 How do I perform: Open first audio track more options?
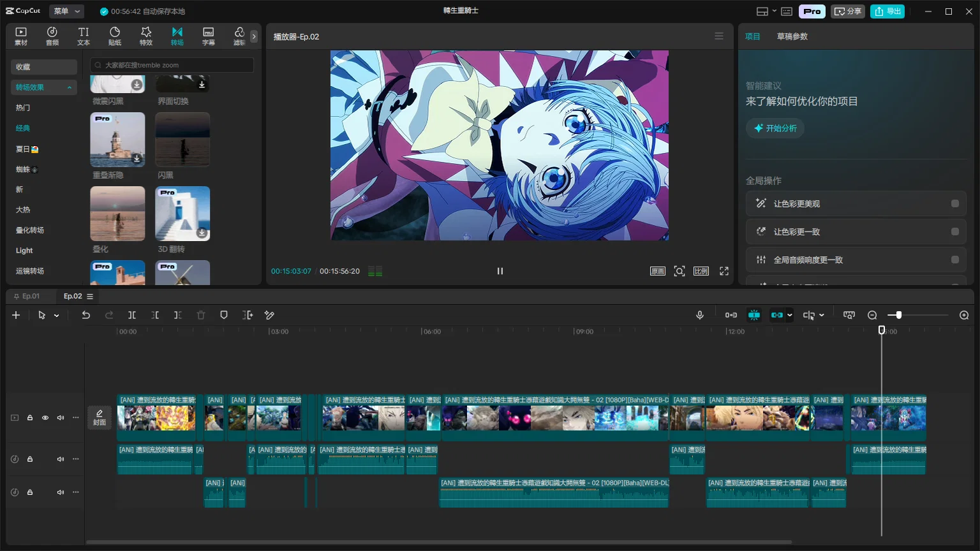[76, 459]
